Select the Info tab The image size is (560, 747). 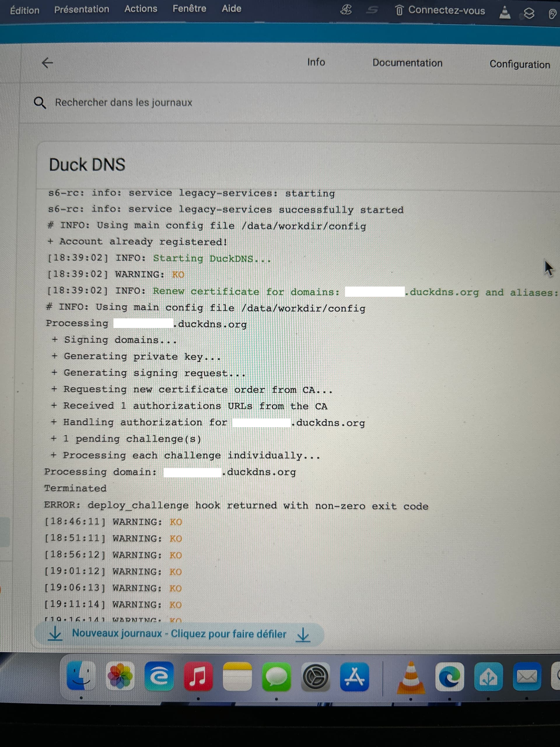(316, 62)
